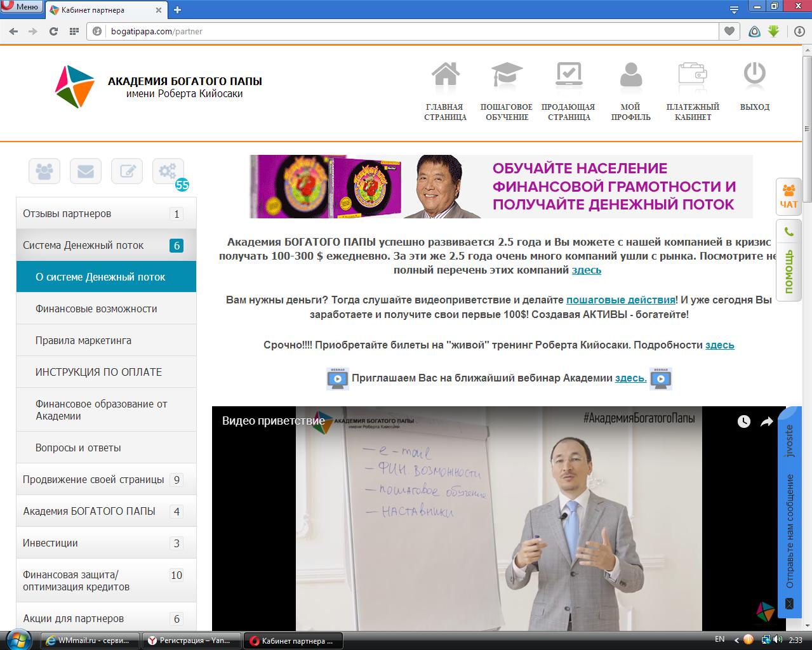Follow the здесь link after перечень этих компаний
812x650 pixels.
pyautogui.click(x=586, y=270)
